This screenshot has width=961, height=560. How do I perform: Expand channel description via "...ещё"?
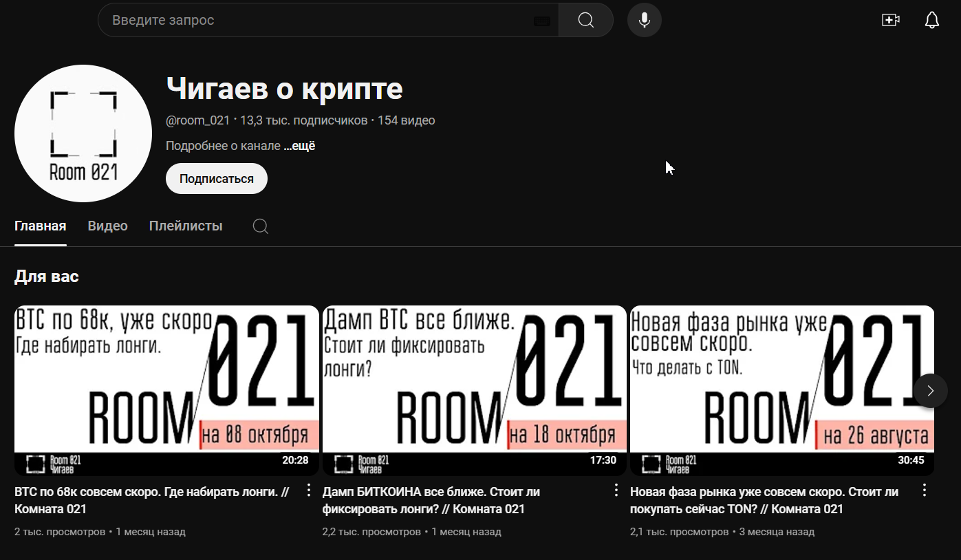coord(299,146)
